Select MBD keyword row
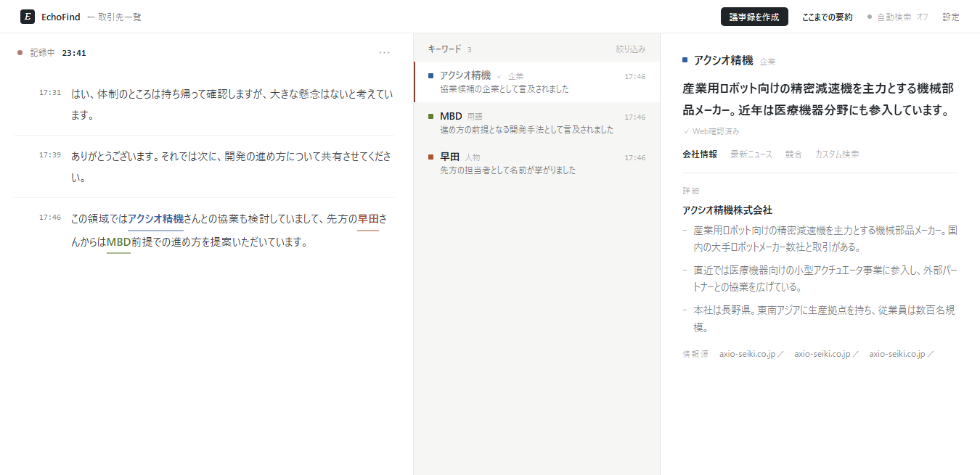The image size is (980, 475). pyautogui.click(x=537, y=123)
